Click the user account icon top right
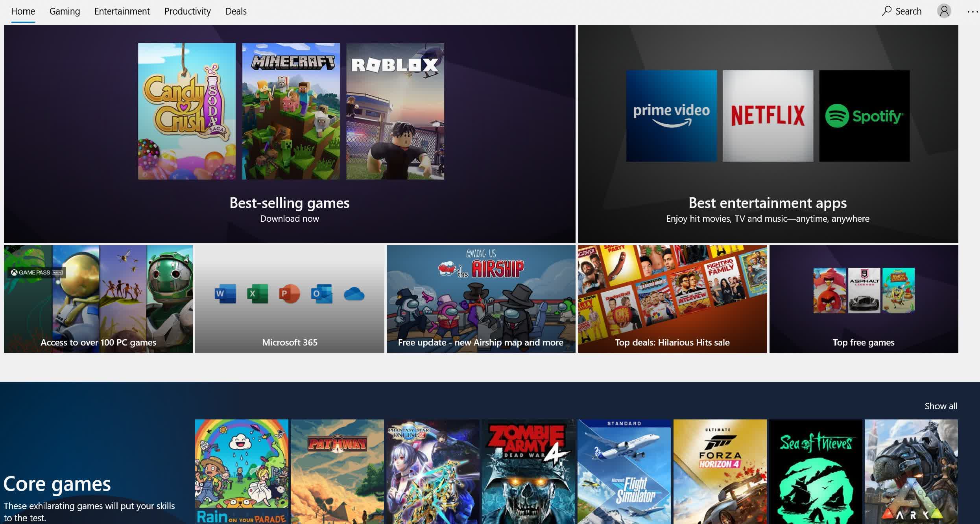 click(943, 11)
